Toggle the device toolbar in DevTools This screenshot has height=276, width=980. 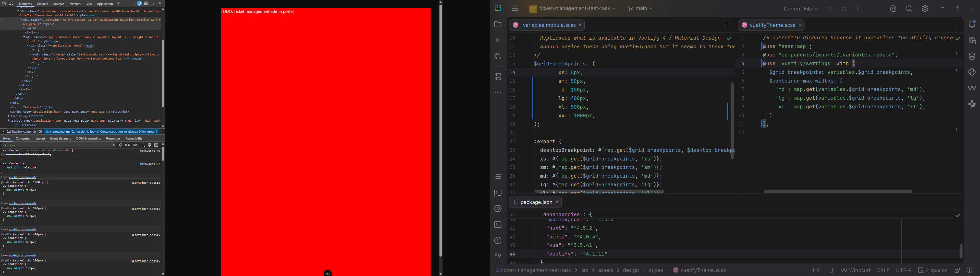[x=11, y=3]
